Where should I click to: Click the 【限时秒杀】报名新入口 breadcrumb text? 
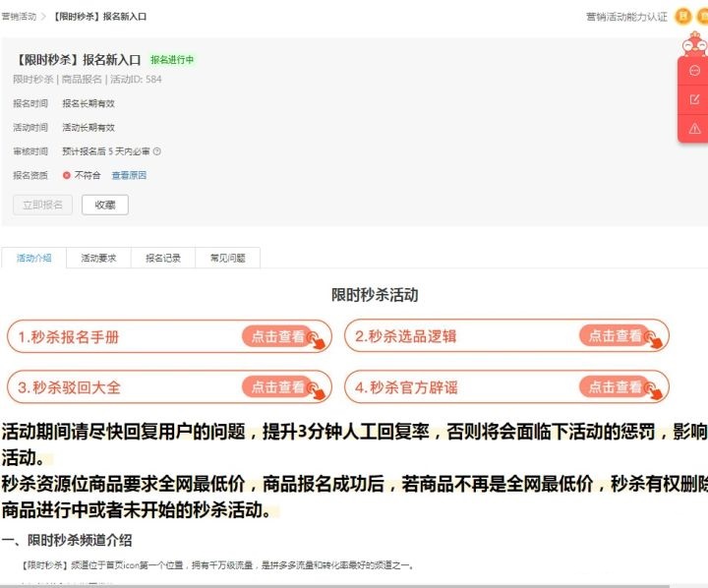pyautogui.click(x=98, y=17)
